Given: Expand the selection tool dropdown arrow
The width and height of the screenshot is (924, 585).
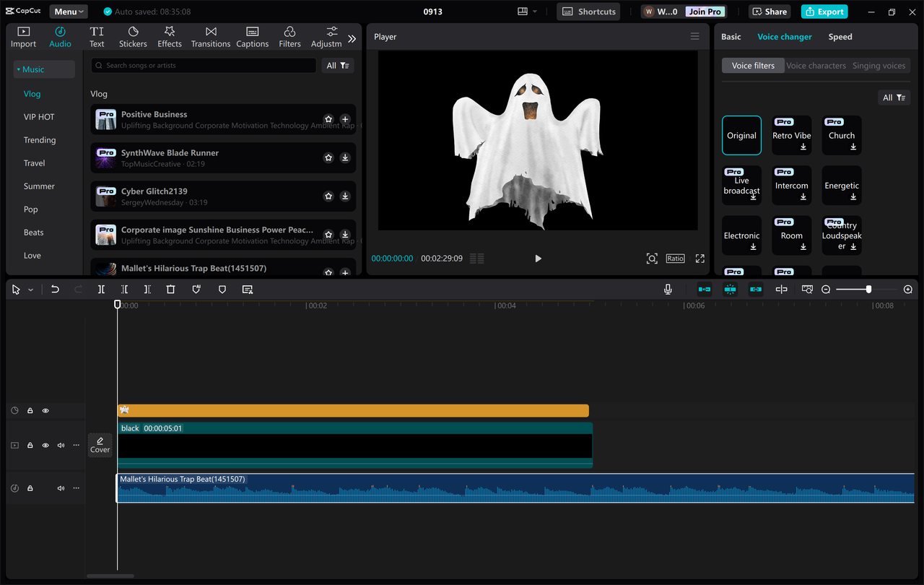Looking at the screenshot, I should [30, 289].
